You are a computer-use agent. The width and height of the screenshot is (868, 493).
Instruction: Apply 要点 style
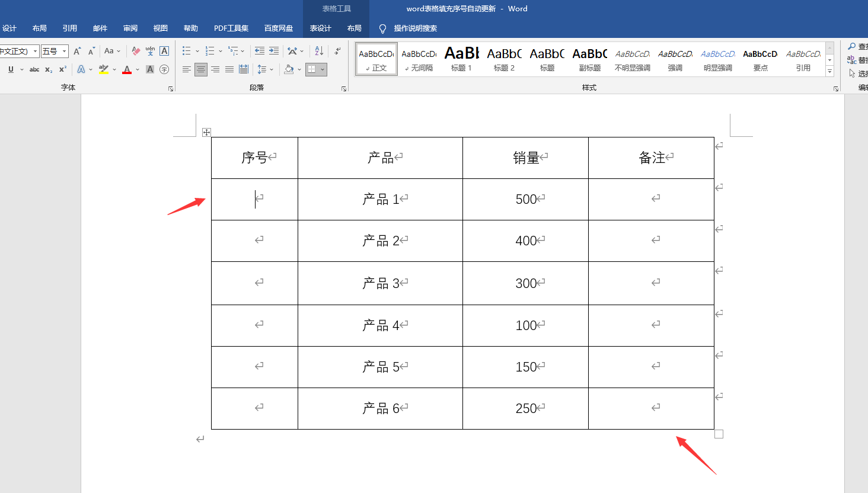pyautogui.click(x=761, y=59)
